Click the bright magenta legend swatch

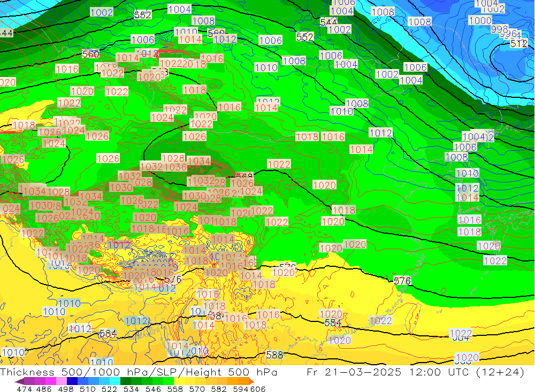pos(50,381)
